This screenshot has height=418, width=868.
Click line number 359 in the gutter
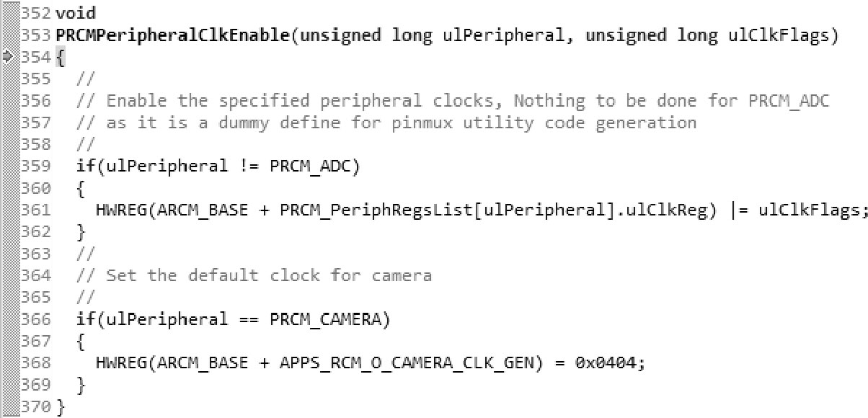(x=36, y=166)
